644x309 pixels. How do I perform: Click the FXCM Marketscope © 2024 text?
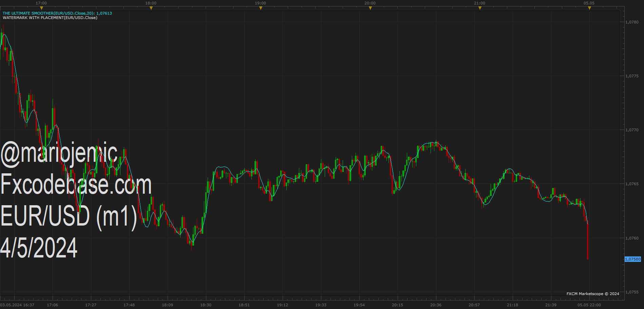(593, 294)
